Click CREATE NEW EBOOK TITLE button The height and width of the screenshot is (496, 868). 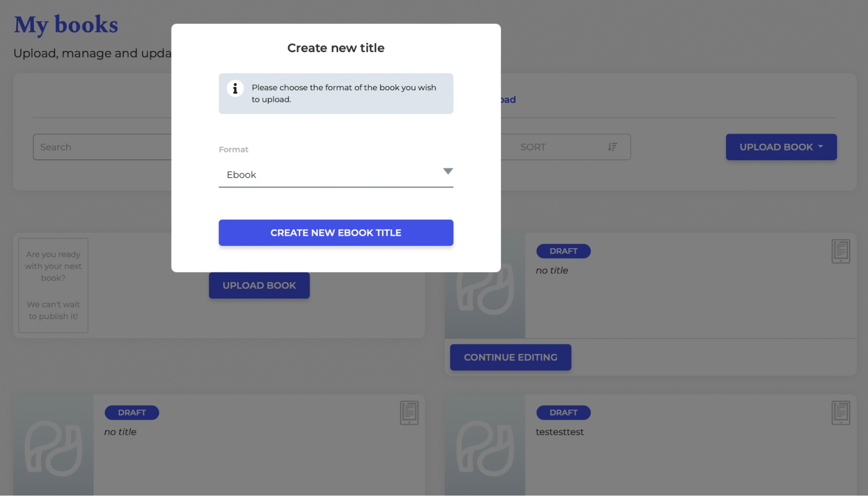tap(336, 232)
